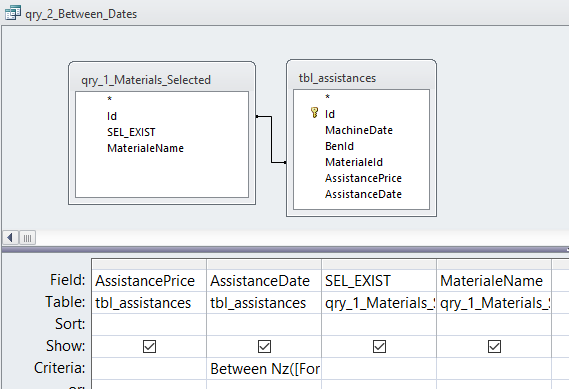569x389 pixels.
Task: Select asterisk field in tbl_assistances
Action: (327, 97)
